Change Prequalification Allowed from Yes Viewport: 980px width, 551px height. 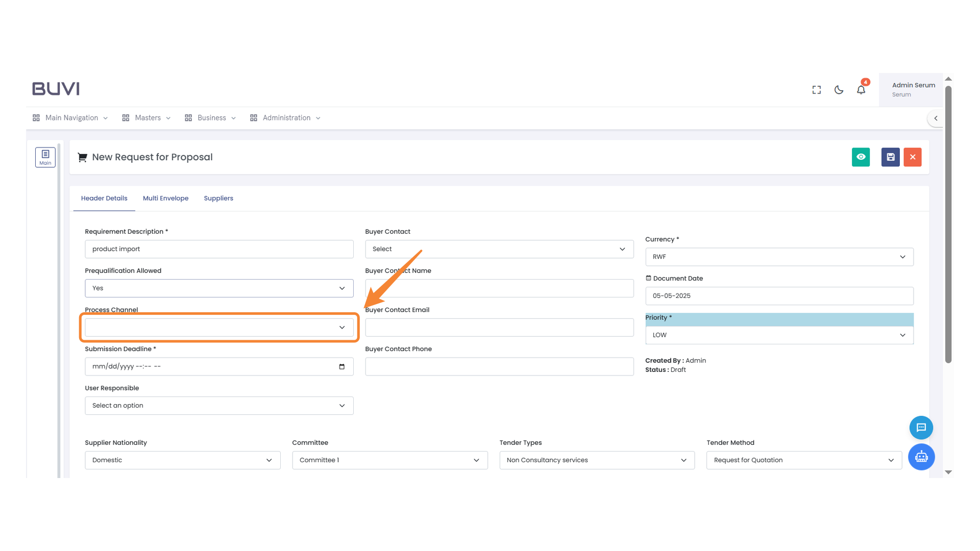point(218,288)
